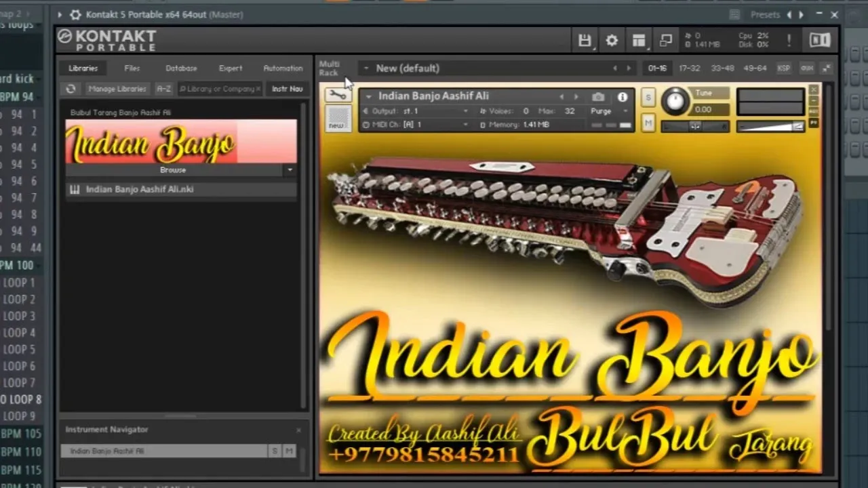This screenshot has width=868, height=488.
Task: Switch to the Files tab
Action: [x=132, y=68]
